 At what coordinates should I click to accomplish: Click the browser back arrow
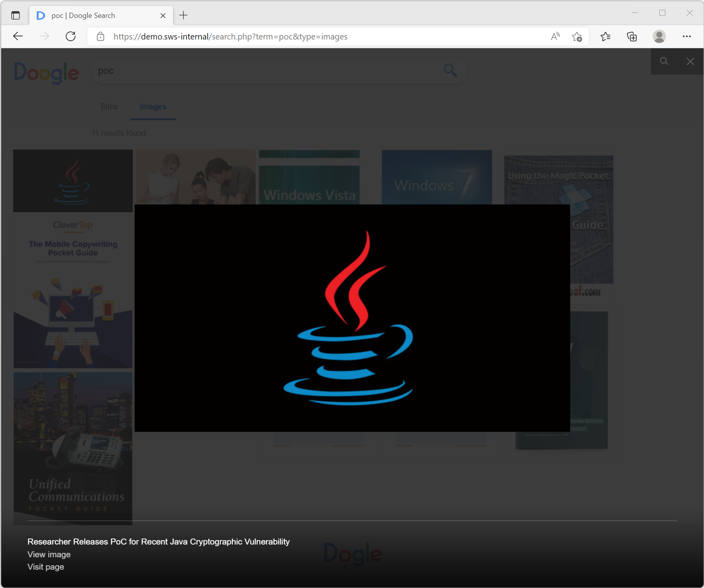(x=18, y=36)
